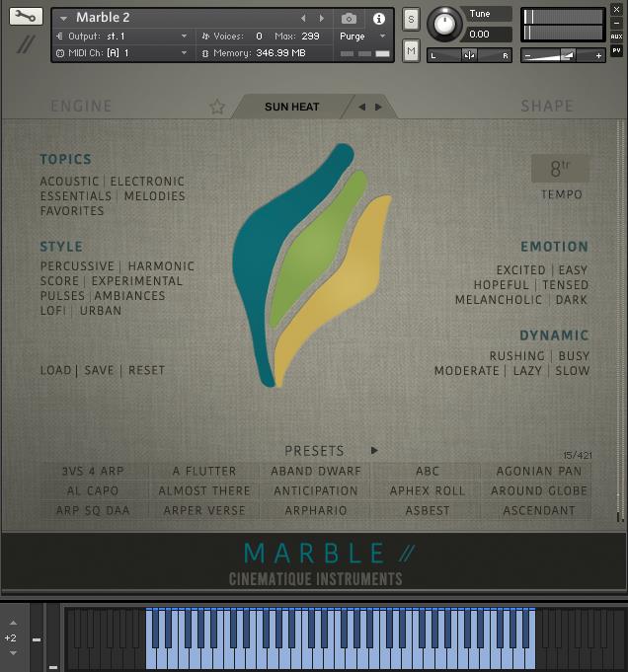The image size is (628, 672).
Task: Favorite the preset with the star icon
Action: [217, 107]
